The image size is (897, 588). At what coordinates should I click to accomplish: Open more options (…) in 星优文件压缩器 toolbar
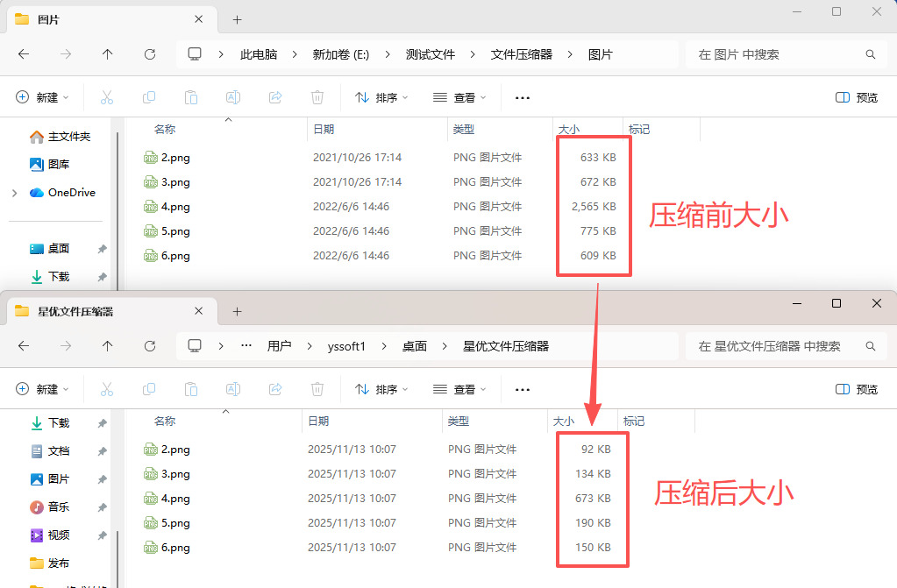[523, 390]
